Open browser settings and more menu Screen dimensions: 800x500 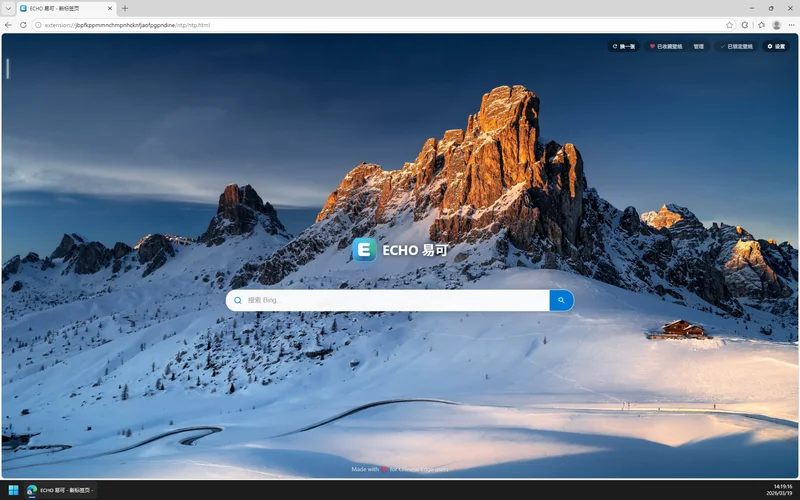[x=791, y=24]
